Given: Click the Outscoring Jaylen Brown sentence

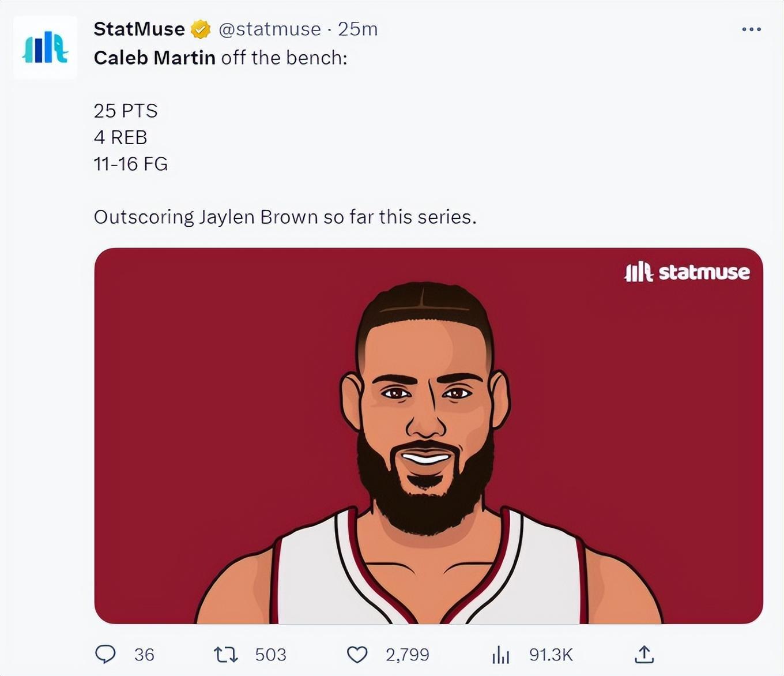Looking at the screenshot, I should (285, 217).
